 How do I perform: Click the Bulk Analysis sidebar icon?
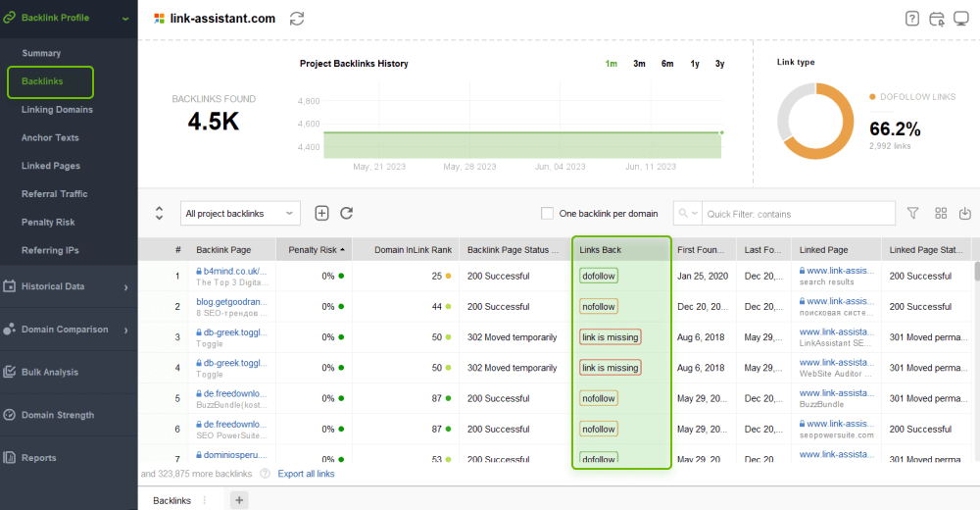10,372
